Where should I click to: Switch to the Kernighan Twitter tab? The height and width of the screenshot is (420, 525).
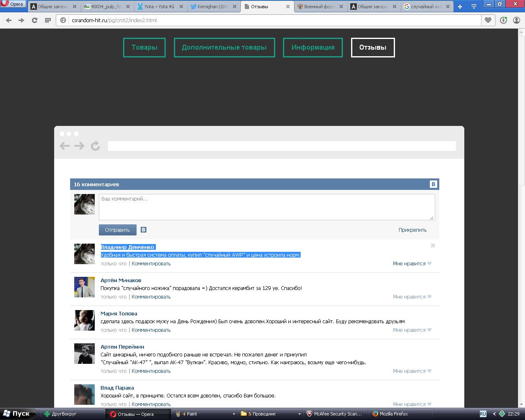[x=212, y=7]
